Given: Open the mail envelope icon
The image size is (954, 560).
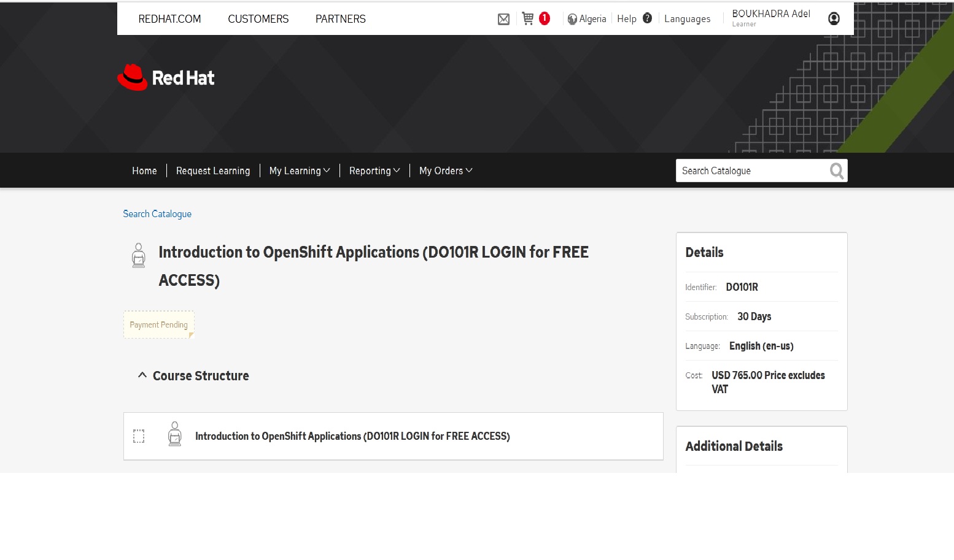Looking at the screenshot, I should point(503,19).
